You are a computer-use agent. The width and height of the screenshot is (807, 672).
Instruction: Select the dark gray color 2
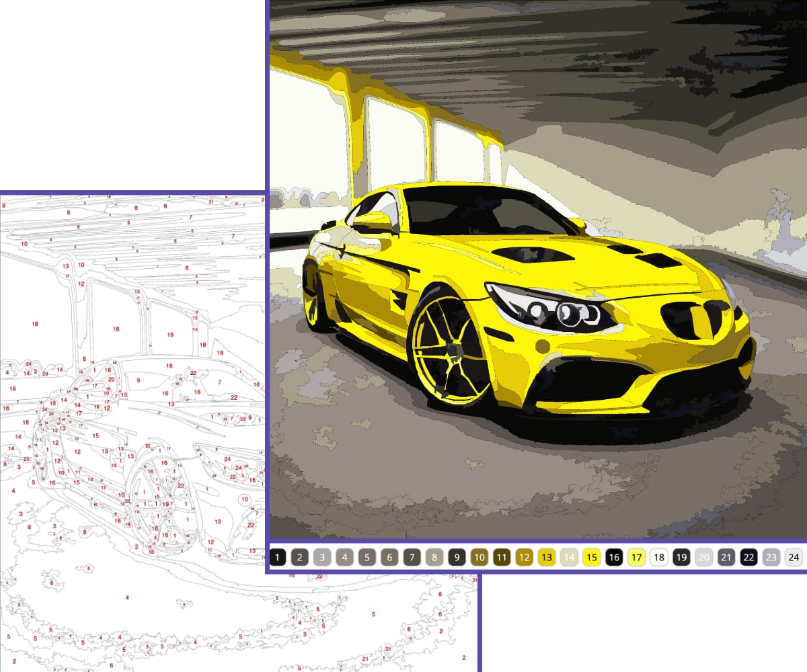[301, 558]
